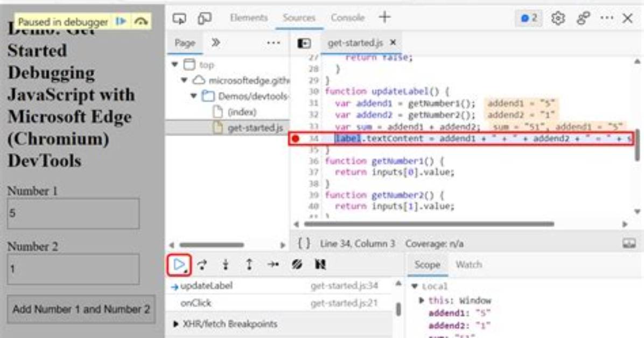Resume script from Paused in debugger overlay

121,22
